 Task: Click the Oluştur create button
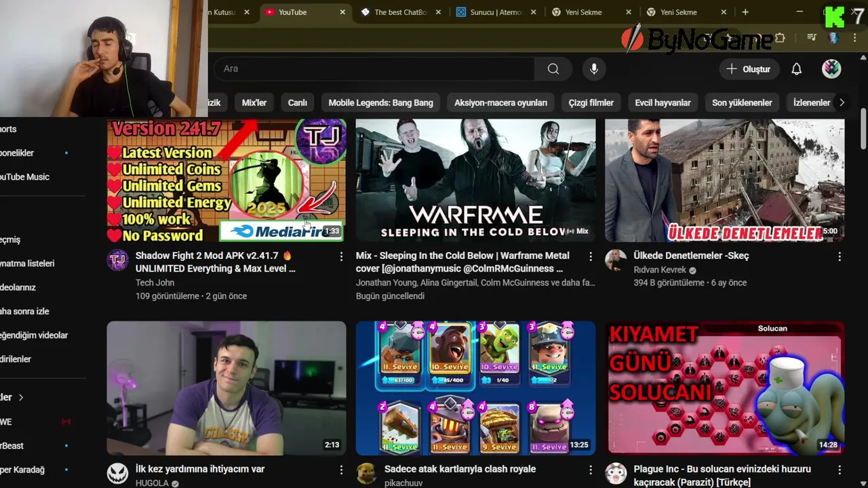(x=749, y=68)
